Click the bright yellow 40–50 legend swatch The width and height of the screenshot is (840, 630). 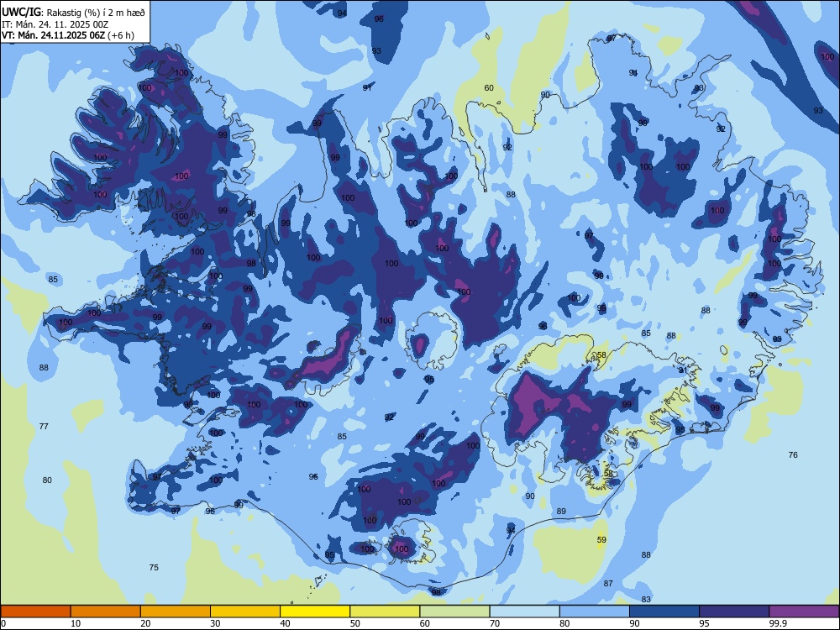(315, 612)
